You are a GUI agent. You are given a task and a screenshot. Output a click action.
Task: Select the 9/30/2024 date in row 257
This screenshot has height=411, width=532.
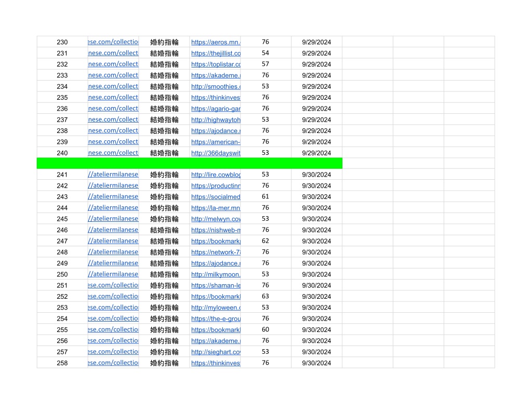tap(316, 352)
